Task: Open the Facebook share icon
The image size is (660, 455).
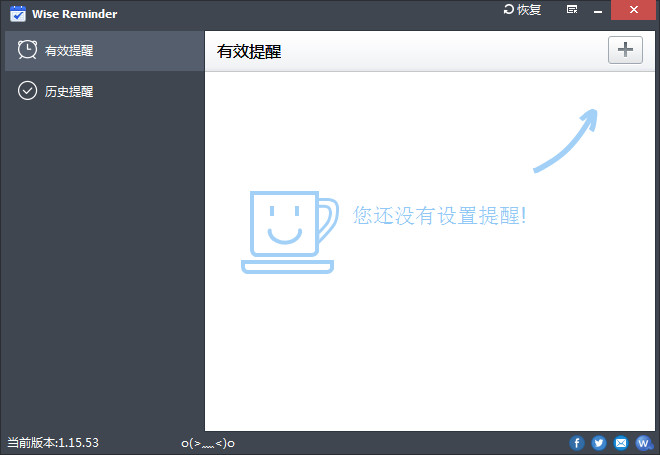Action: coord(577,443)
